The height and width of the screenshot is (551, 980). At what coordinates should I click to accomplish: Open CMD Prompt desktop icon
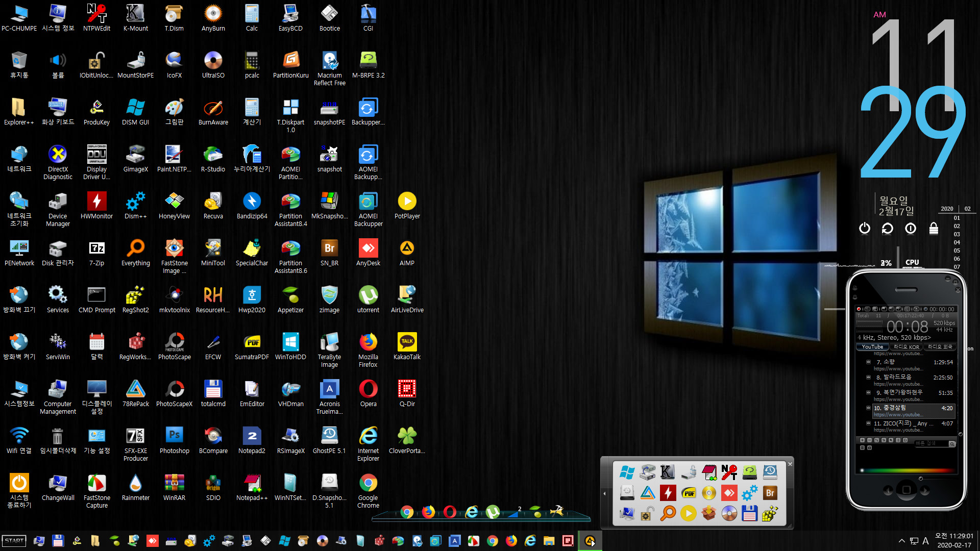[96, 299]
